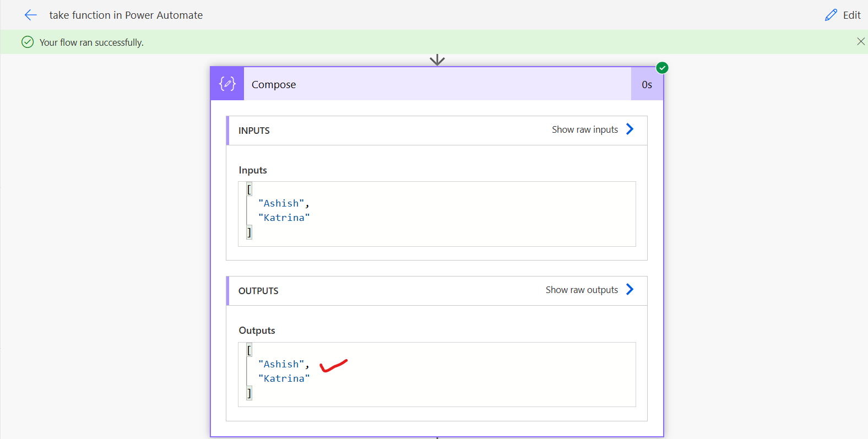This screenshot has height=439, width=868.
Task: Go back using the left arrow icon
Action: (x=31, y=15)
